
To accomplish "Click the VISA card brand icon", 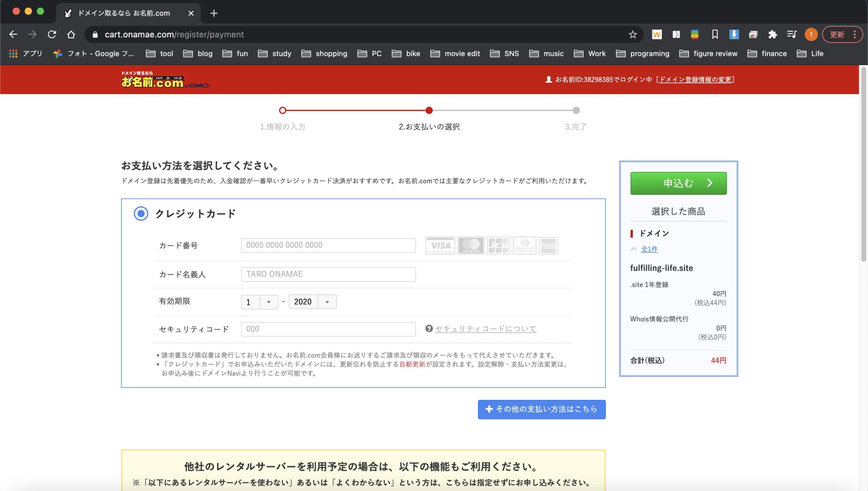I will click(x=440, y=246).
